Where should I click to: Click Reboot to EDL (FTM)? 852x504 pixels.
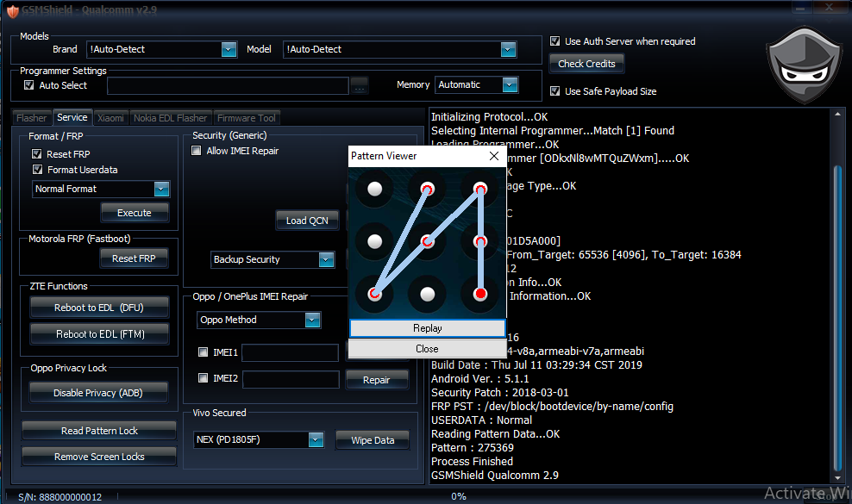pos(100,334)
